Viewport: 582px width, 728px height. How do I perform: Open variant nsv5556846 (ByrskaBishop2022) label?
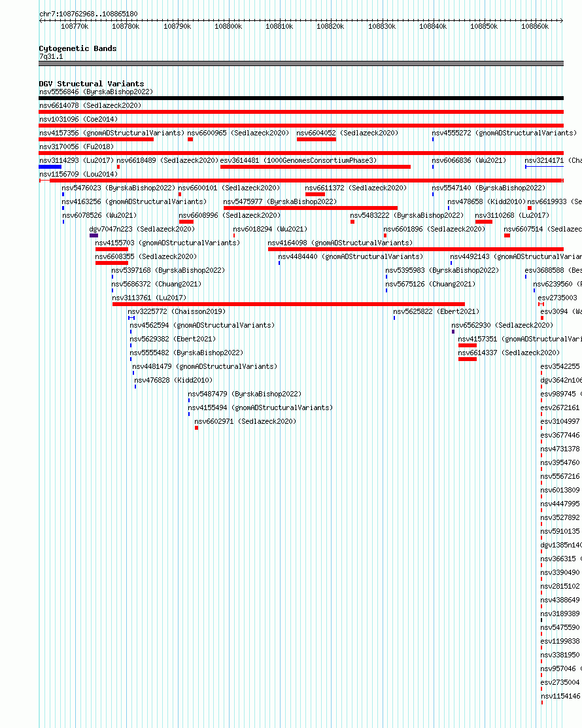[x=96, y=92]
